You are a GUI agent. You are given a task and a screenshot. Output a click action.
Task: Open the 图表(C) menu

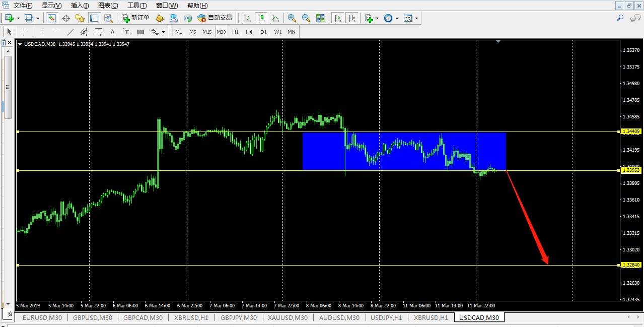click(108, 6)
